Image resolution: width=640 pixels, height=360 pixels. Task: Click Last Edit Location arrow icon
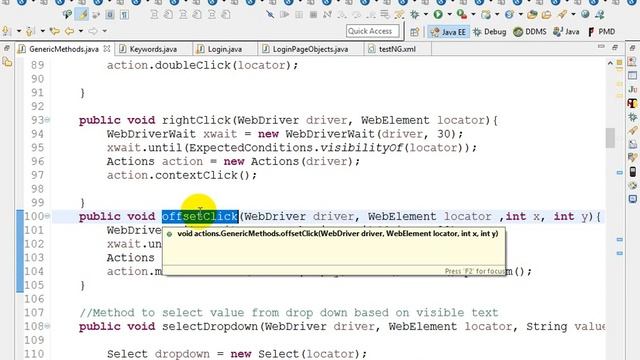pos(54,31)
